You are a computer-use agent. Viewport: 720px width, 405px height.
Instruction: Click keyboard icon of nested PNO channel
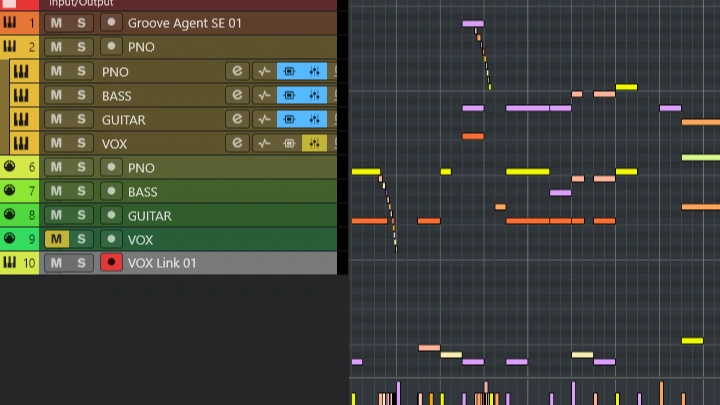(x=21, y=71)
